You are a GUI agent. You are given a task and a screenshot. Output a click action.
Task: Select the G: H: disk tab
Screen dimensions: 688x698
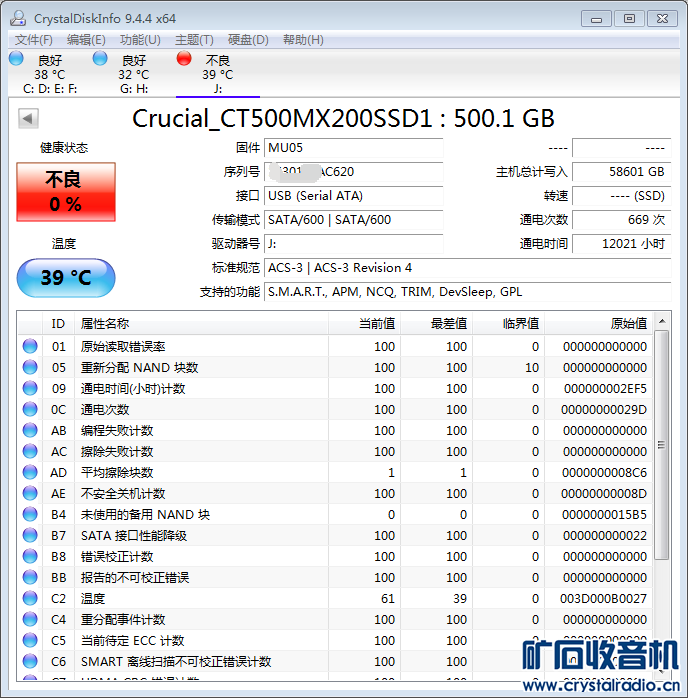[134, 73]
